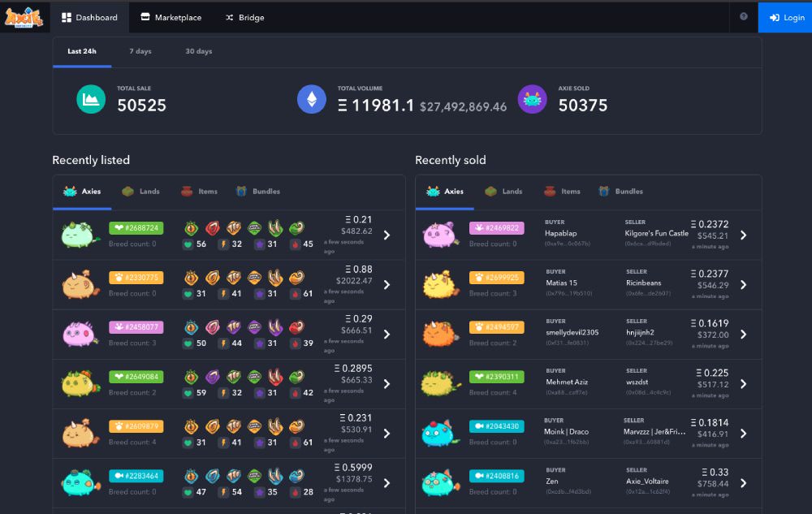Click orange Axie thumbnail #2494597

441,334
